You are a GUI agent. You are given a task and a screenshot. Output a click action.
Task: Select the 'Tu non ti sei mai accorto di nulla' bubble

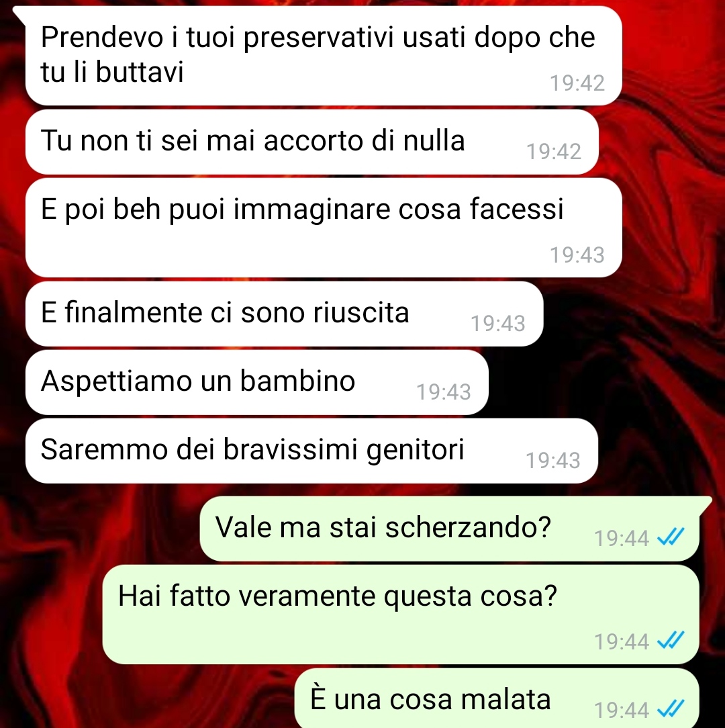312,142
